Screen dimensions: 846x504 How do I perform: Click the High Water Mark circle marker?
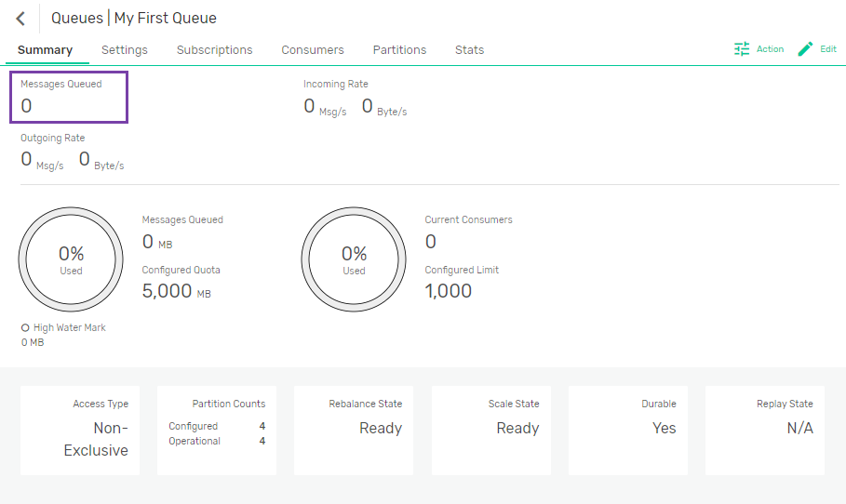[x=25, y=327]
